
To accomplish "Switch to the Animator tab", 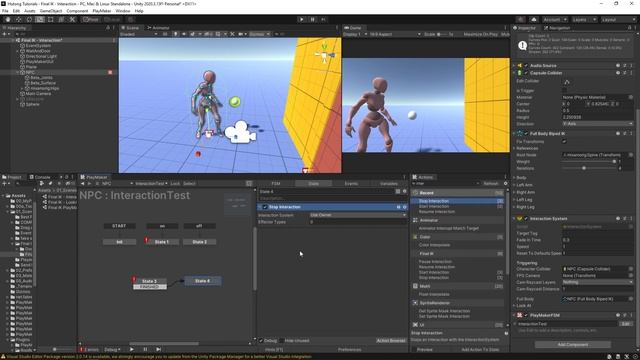I will (158, 28).
